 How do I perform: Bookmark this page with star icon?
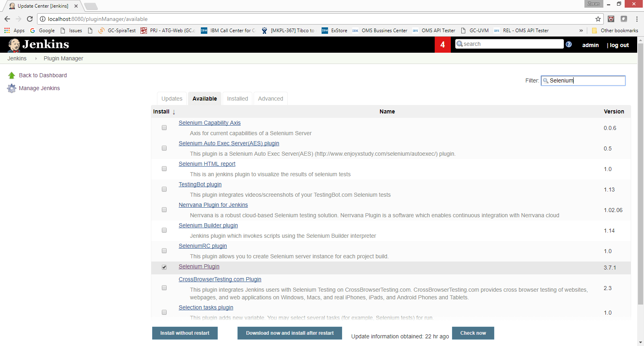(598, 19)
